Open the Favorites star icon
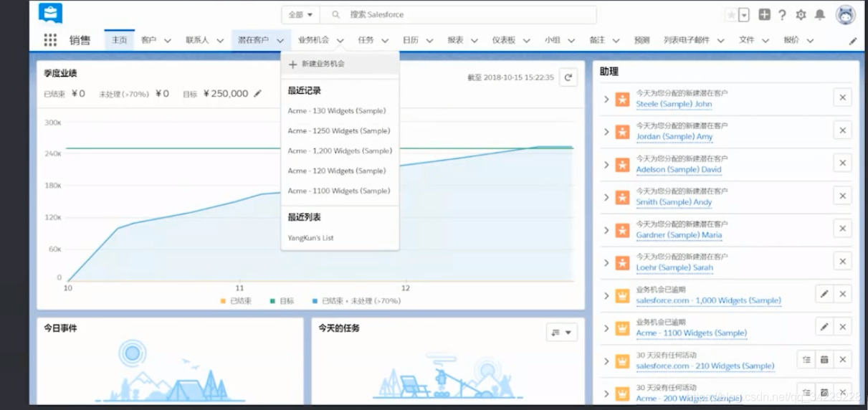This screenshot has height=410, width=868. (x=730, y=14)
